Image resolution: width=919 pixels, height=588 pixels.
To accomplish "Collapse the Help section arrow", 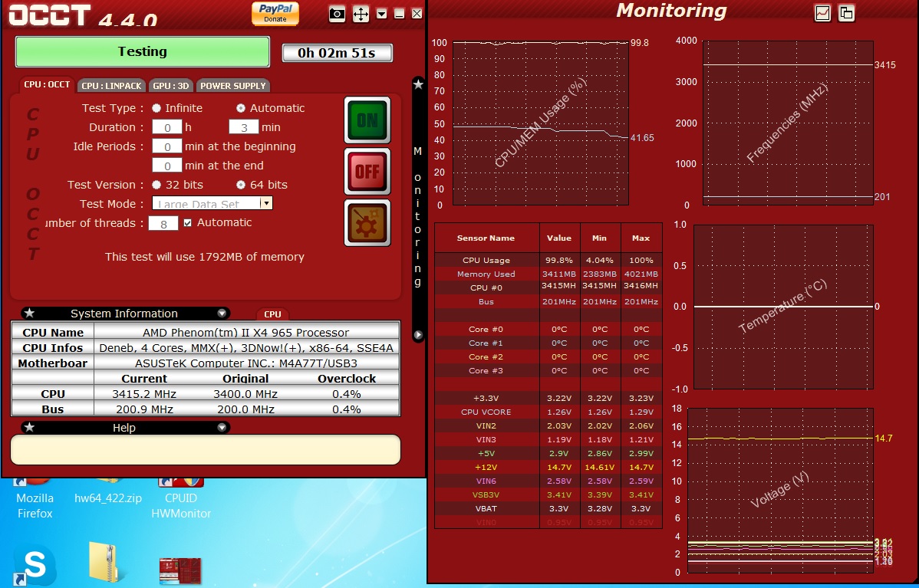I will click(222, 428).
